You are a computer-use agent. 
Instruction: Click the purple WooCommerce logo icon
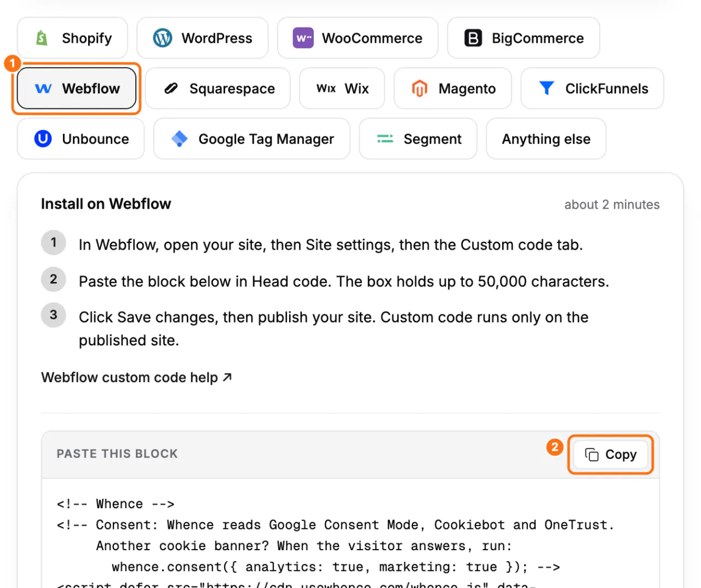303,38
